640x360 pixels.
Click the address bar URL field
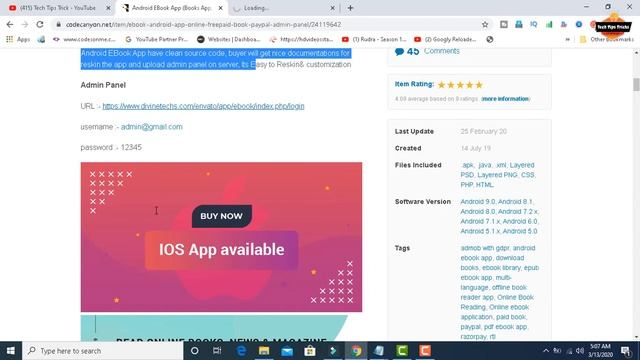coord(269,24)
